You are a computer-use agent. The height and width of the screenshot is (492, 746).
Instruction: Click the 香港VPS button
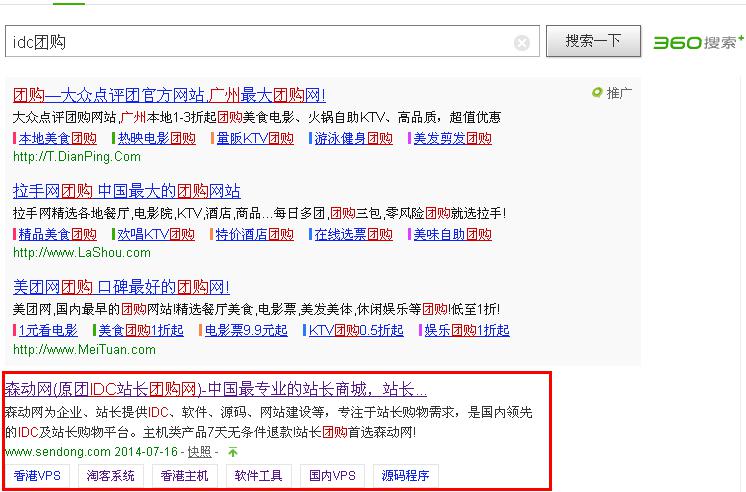point(37,475)
